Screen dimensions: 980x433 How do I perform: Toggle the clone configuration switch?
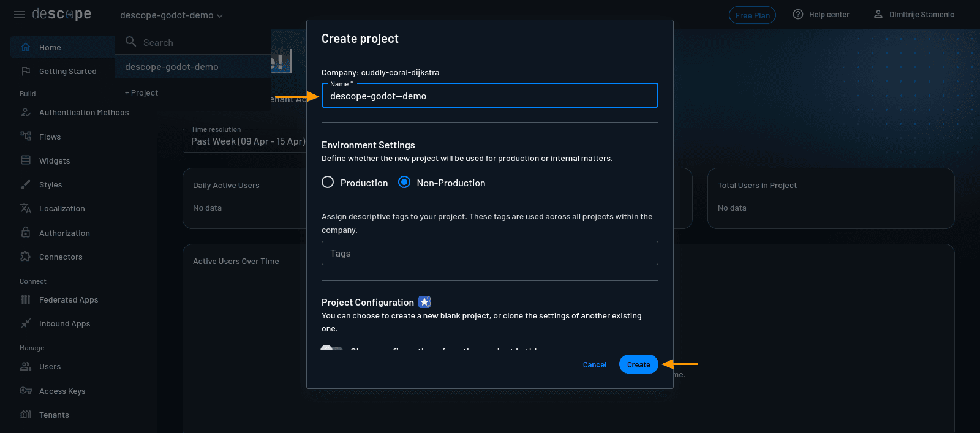point(331,349)
